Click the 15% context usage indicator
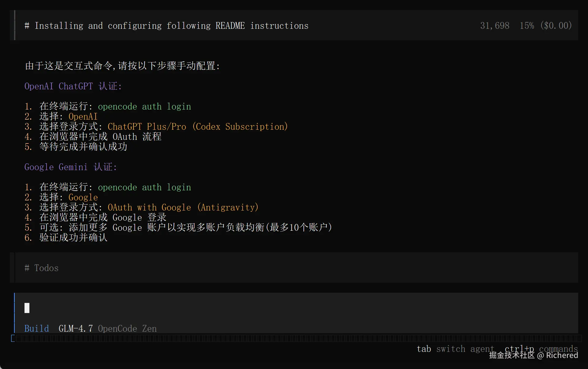The width and height of the screenshot is (588, 369). [x=526, y=26]
